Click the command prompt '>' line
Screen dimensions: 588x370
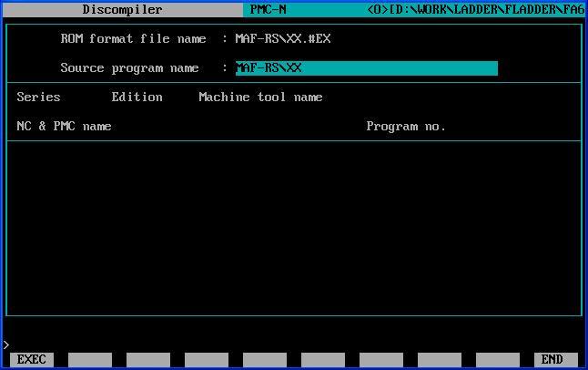click(x=6, y=344)
